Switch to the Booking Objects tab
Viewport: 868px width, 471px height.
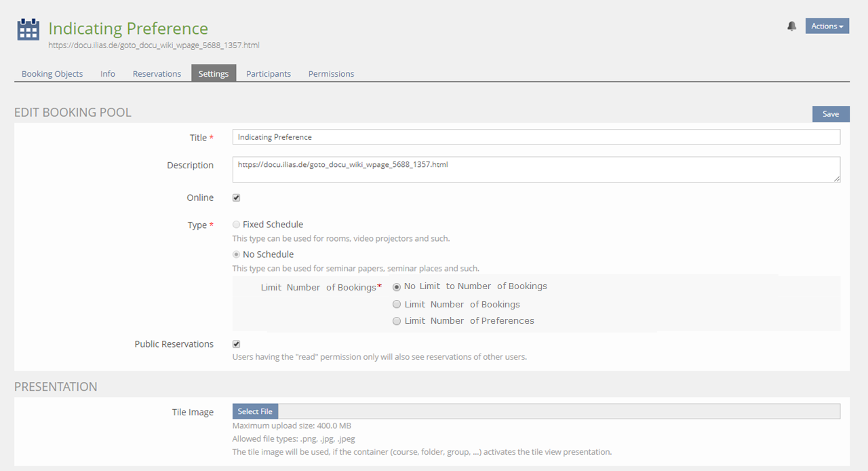point(52,74)
